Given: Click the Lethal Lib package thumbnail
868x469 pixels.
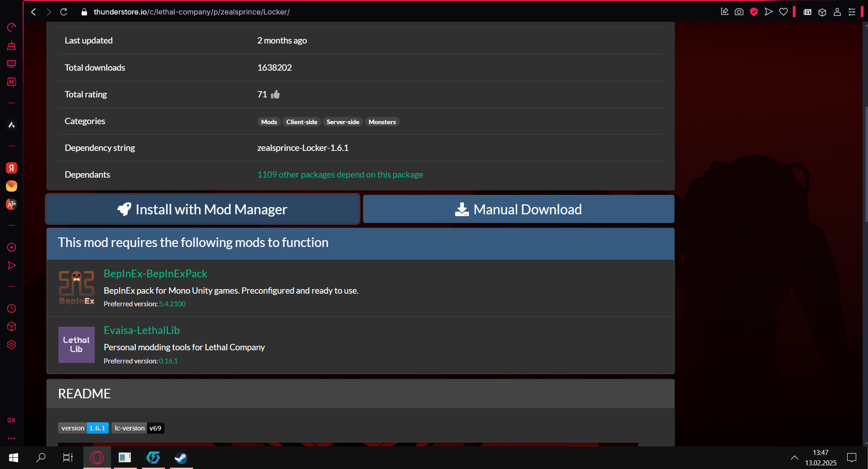Looking at the screenshot, I should [x=77, y=345].
